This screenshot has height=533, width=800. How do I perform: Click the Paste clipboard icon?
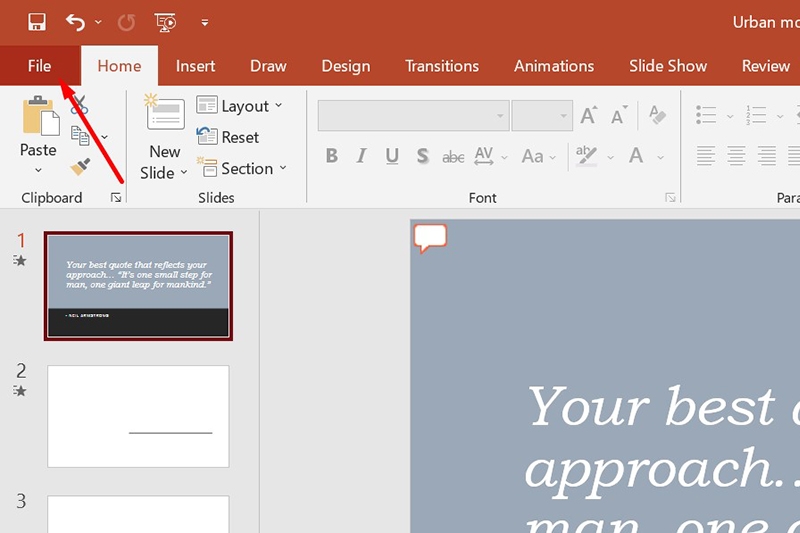[41, 116]
